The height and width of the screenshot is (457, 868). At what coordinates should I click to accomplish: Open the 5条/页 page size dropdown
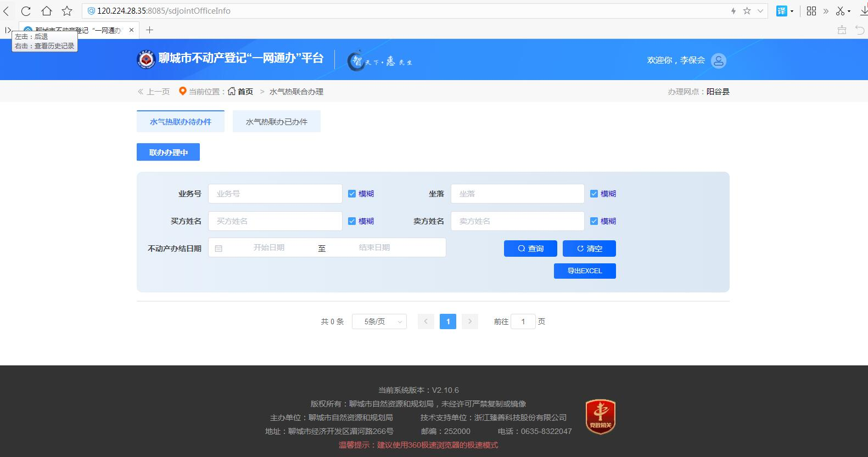coord(379,321)
